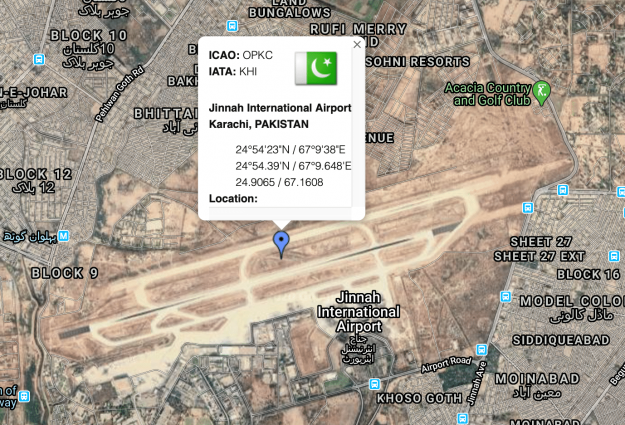Close the airport info popup
This screenshot has height=425, width=625.
click(357, 45)
